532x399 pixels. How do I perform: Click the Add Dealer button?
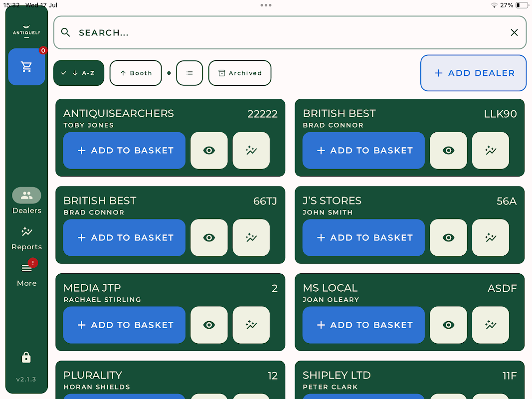click(473, 73)
